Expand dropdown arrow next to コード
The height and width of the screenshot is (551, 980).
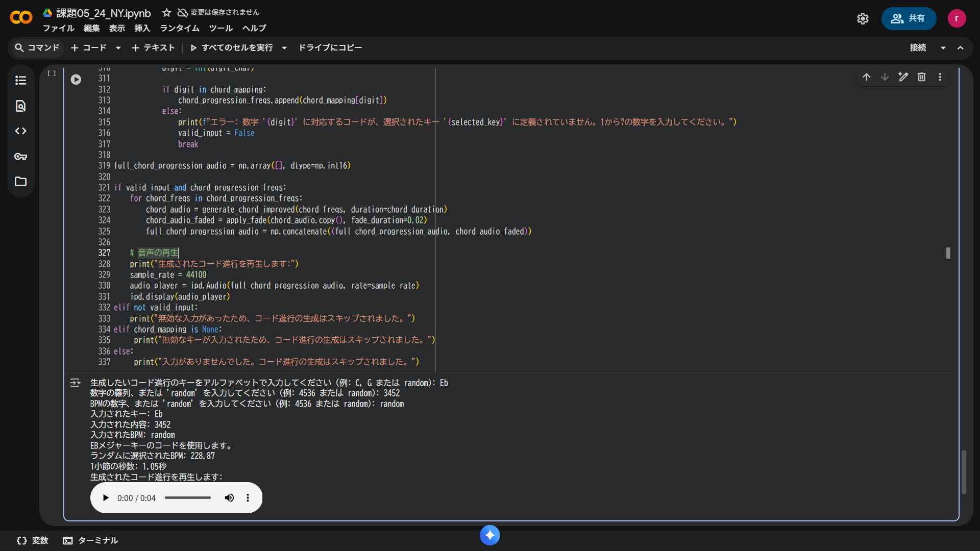[118, 48]
